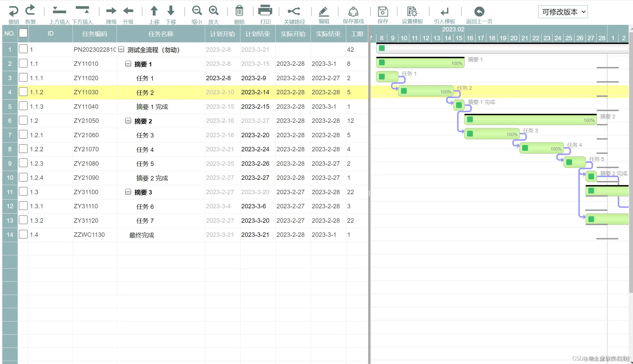The height and width of the screenshot is (364, 633).
Task: Click planned end date 2023-3-20 for 任务 7
Action: click(255, 221)
